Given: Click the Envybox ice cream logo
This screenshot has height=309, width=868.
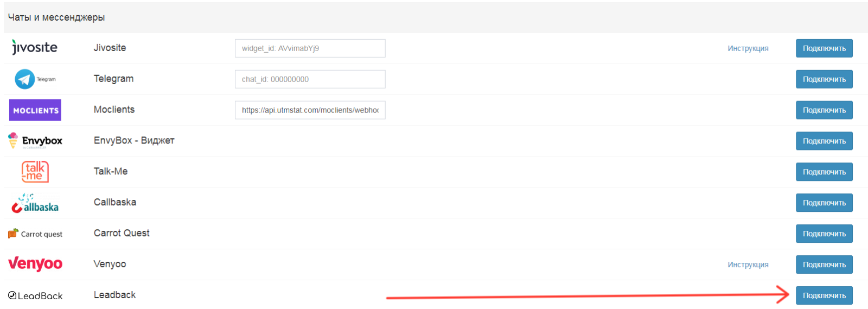Looking at the screenshot, I should pos(35,141).
